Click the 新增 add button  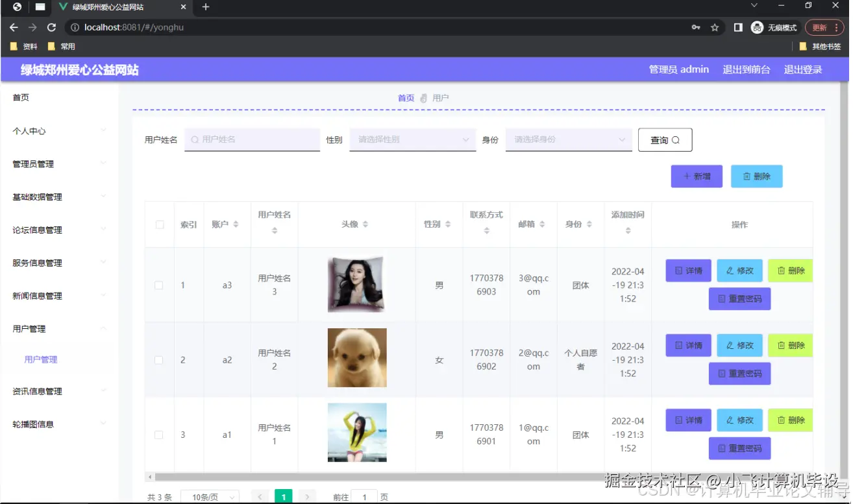[x=697, y=176]
